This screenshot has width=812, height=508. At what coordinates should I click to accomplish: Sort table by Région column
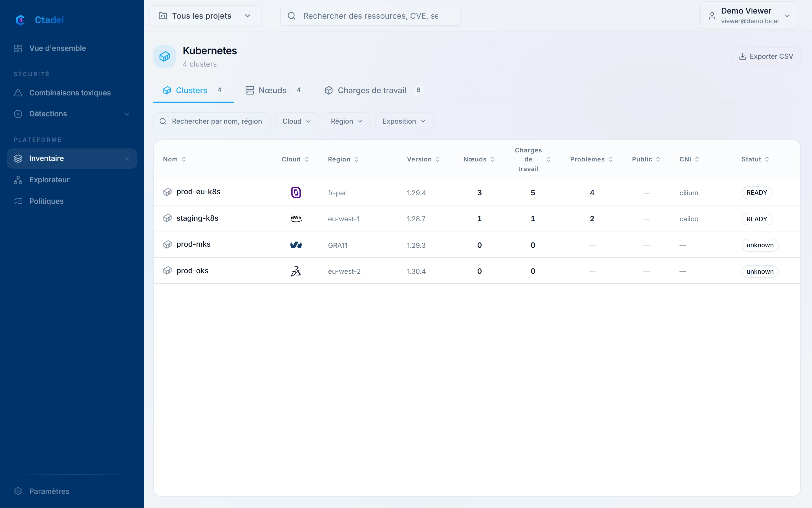[343, 159]
